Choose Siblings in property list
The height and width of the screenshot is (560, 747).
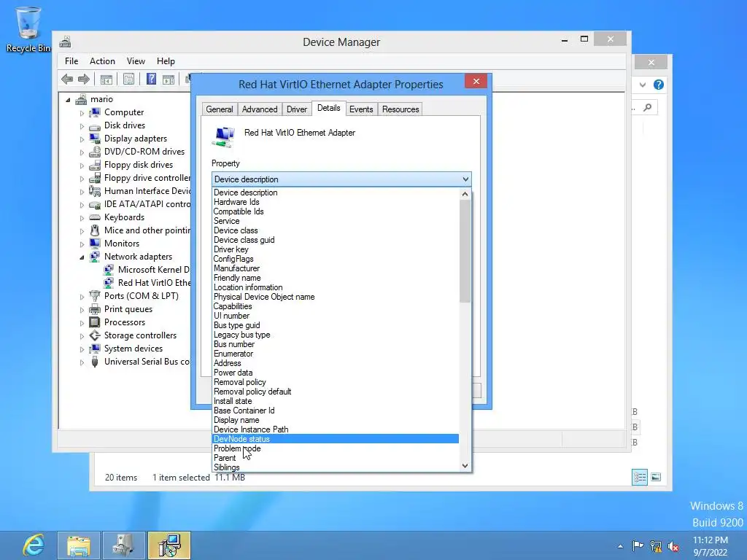(x=336, y=467)
